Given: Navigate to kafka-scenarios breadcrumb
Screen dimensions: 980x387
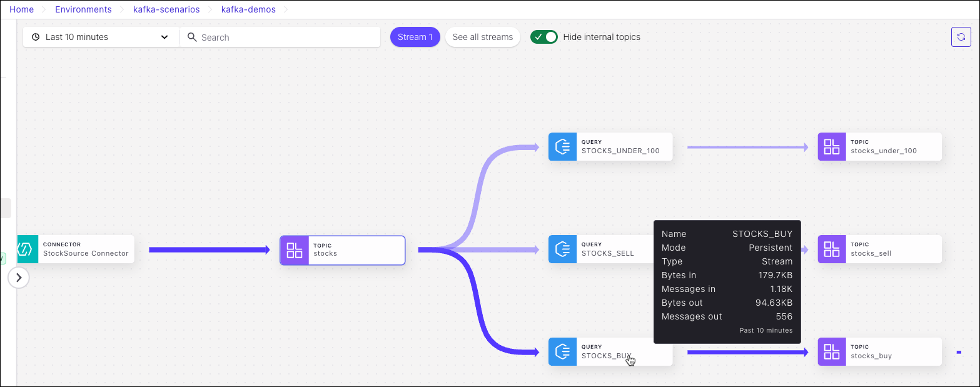Looking at the screenshot, I should [x=166, y=9].
